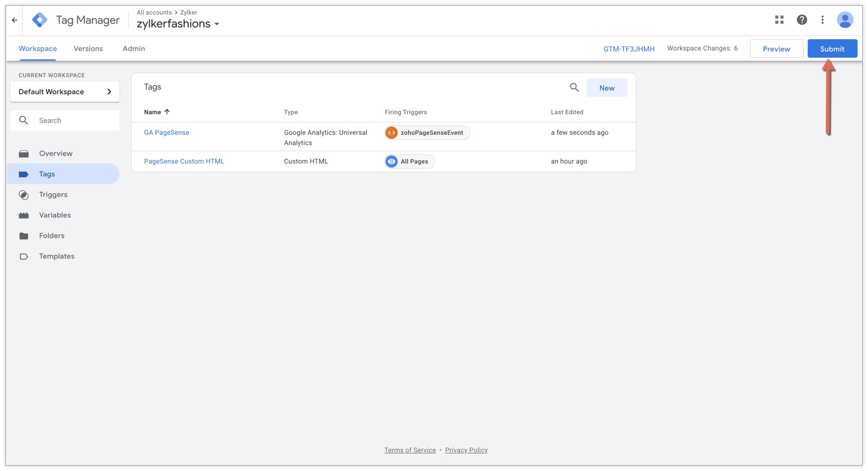Open the three-dot more options menu
The height and width of the screenshot is (471, 868).
(822, 20)
